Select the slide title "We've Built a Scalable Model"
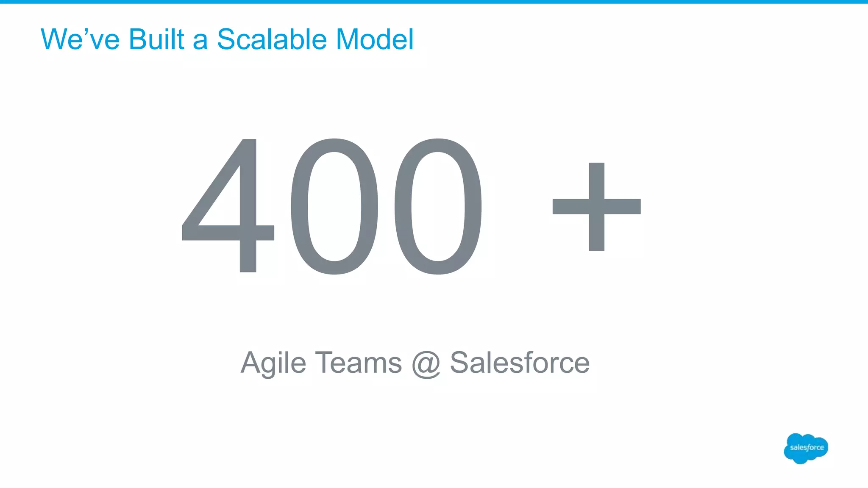The width and height of the screenshot is (868, 488). pyautogui.click(x=227, y=39)
